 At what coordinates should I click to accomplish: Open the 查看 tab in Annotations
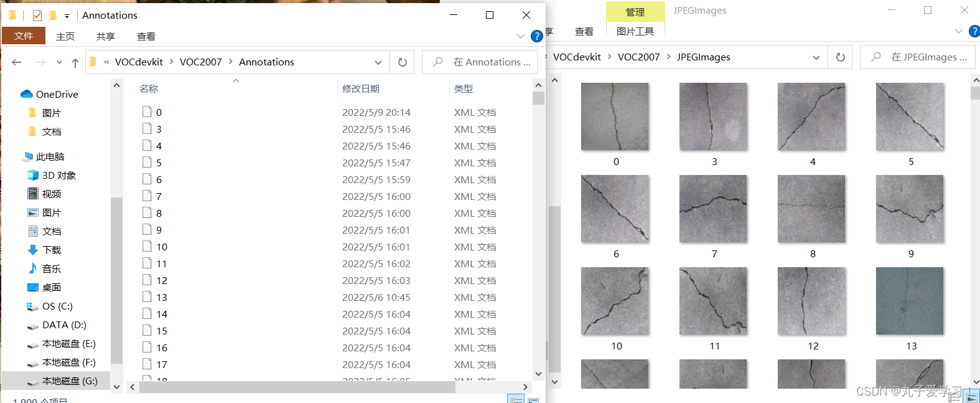click(146, 37)
